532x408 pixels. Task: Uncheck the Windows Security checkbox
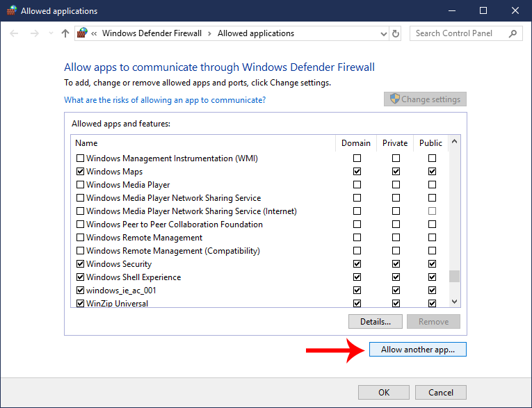80,264
